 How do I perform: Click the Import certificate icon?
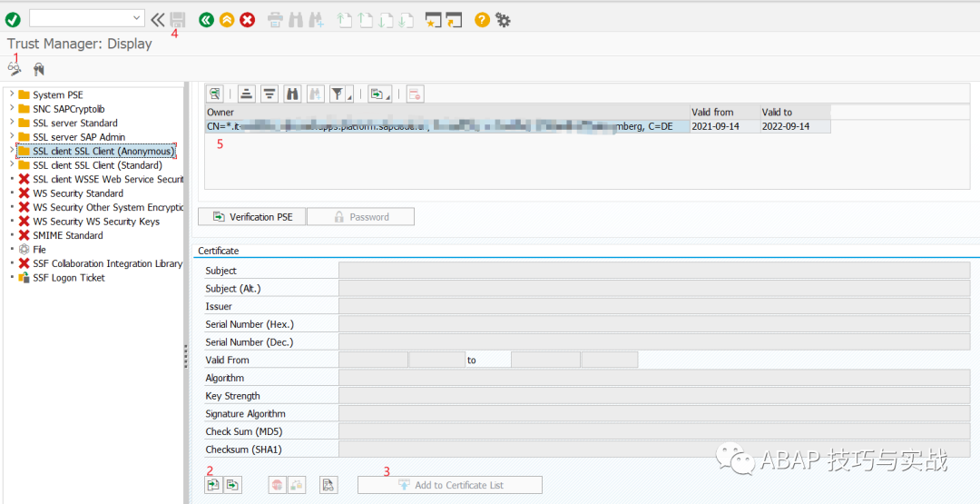pos(213,485)
